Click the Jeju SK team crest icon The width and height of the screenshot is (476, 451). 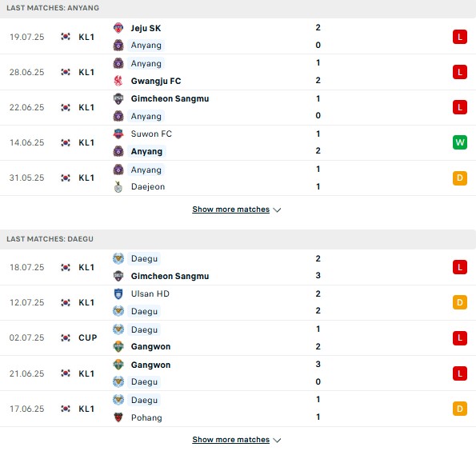118,28
